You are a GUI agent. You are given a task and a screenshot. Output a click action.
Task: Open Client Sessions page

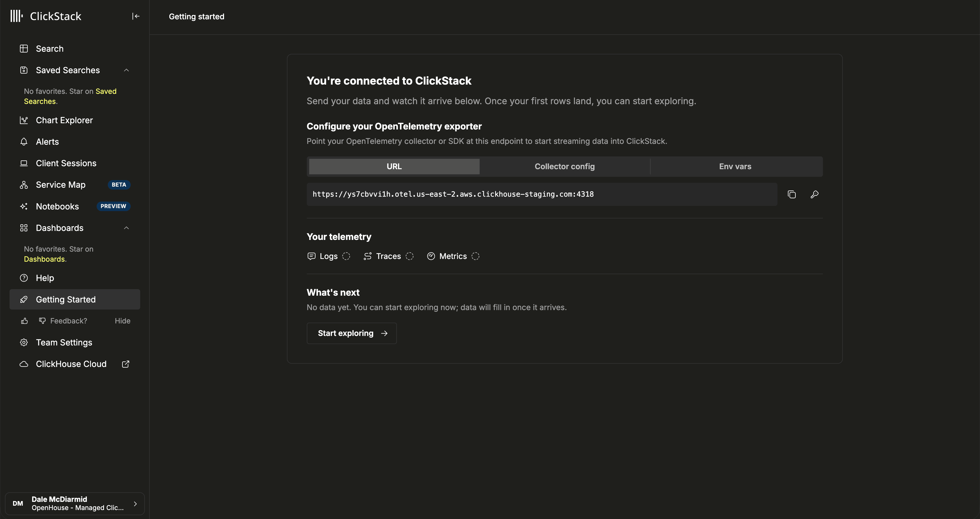click(x=75, y=163)
